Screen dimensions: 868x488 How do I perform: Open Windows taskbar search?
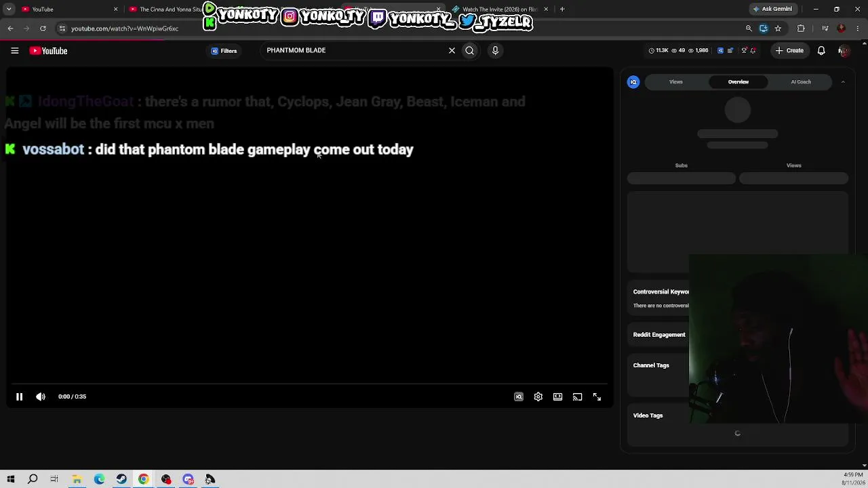33,479
